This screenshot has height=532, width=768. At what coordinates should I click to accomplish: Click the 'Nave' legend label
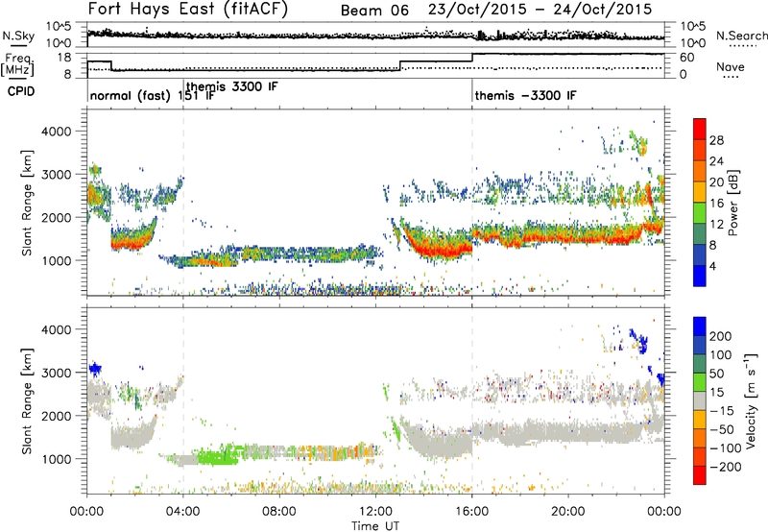(x=731, y=66)
